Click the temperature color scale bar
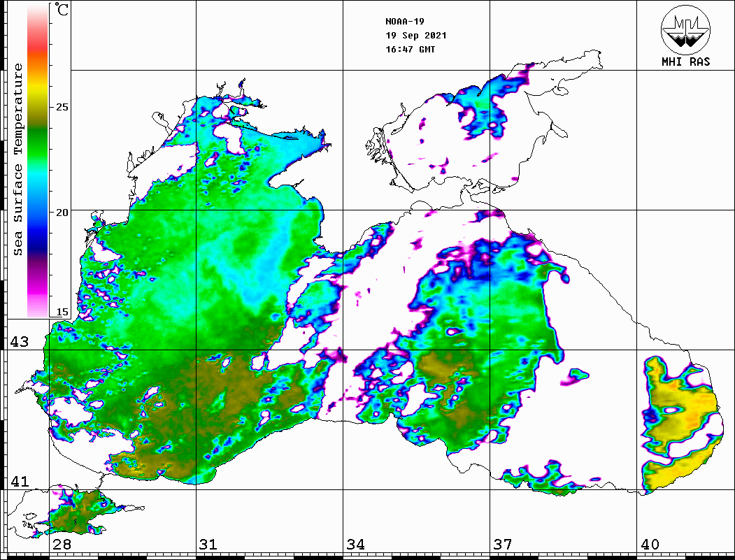The width and height of the screenshot is (735, 560). point(38,161)
